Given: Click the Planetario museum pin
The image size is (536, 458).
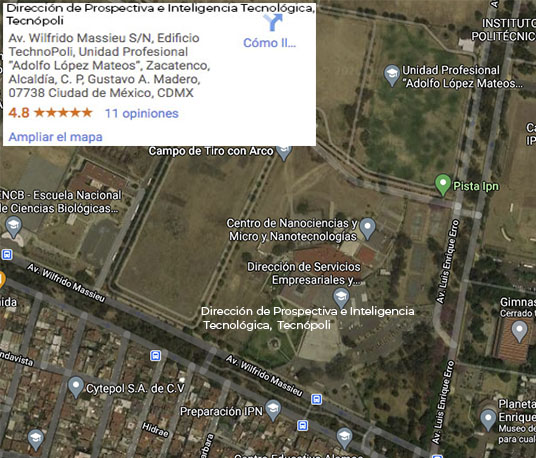Looking at the screenshot, I should click(x=488, y=420).
